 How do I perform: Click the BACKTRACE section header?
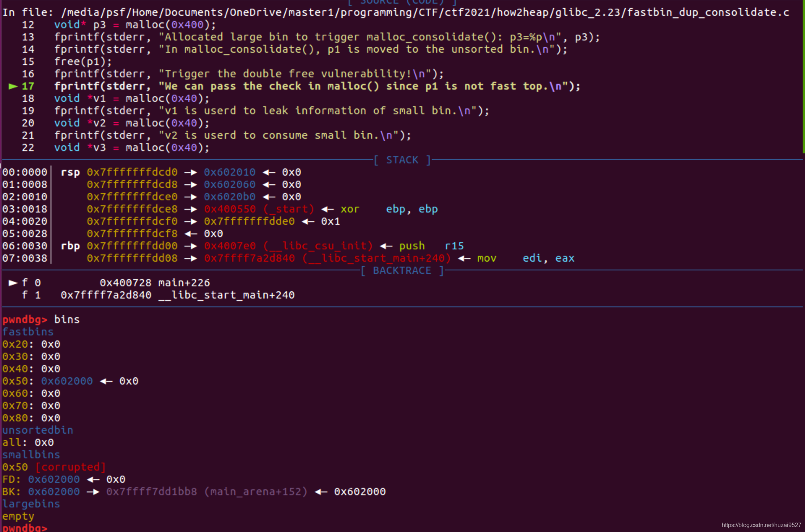(402, 271)
